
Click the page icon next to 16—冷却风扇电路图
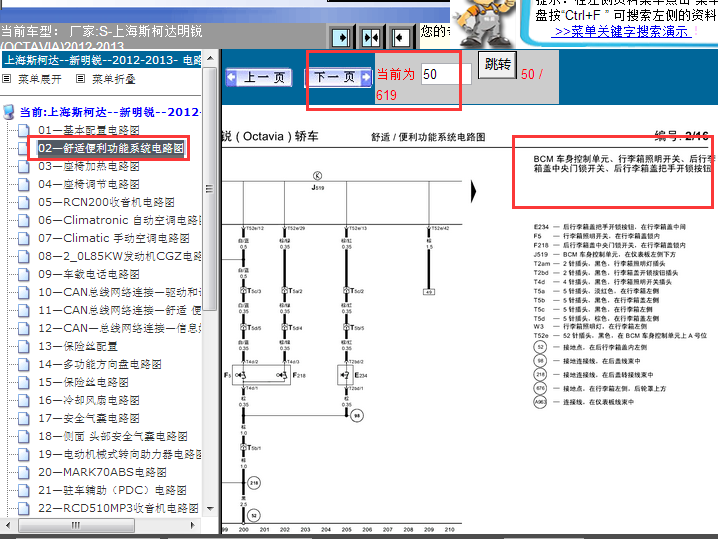coord(24,400)
